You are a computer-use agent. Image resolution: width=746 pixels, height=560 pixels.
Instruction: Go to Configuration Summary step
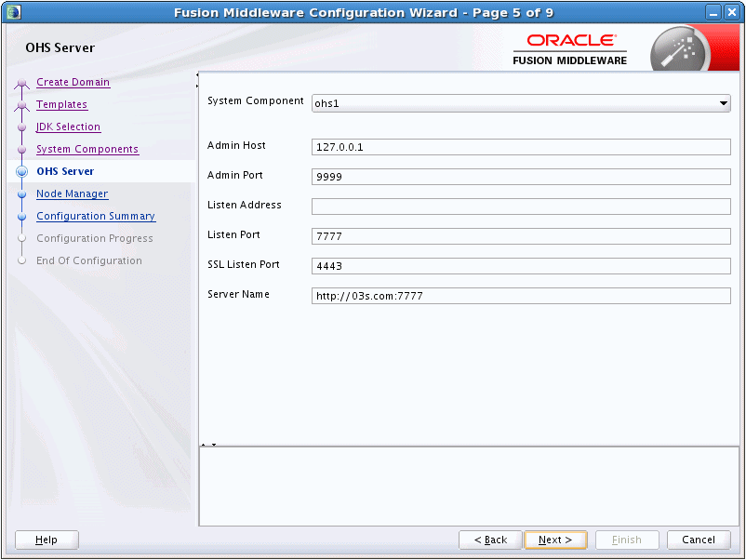96,217
